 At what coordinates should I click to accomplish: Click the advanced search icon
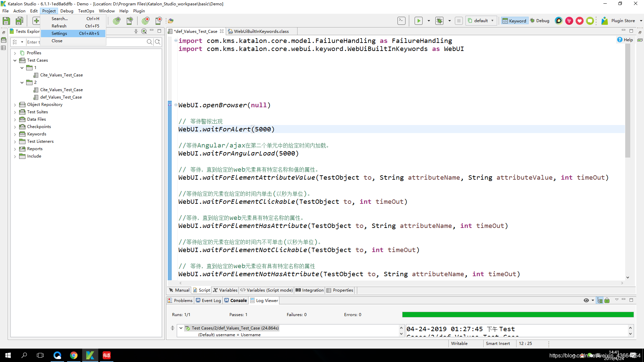pyautogui.click(x=158, y=42)
